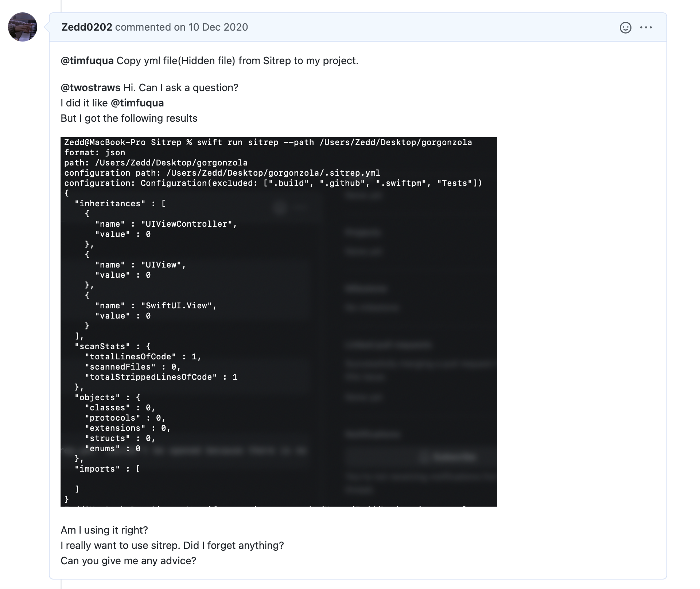Open the '10 Dec 2020' comment permalink
This screenshot has height=589, width=700.
point(218,27)
